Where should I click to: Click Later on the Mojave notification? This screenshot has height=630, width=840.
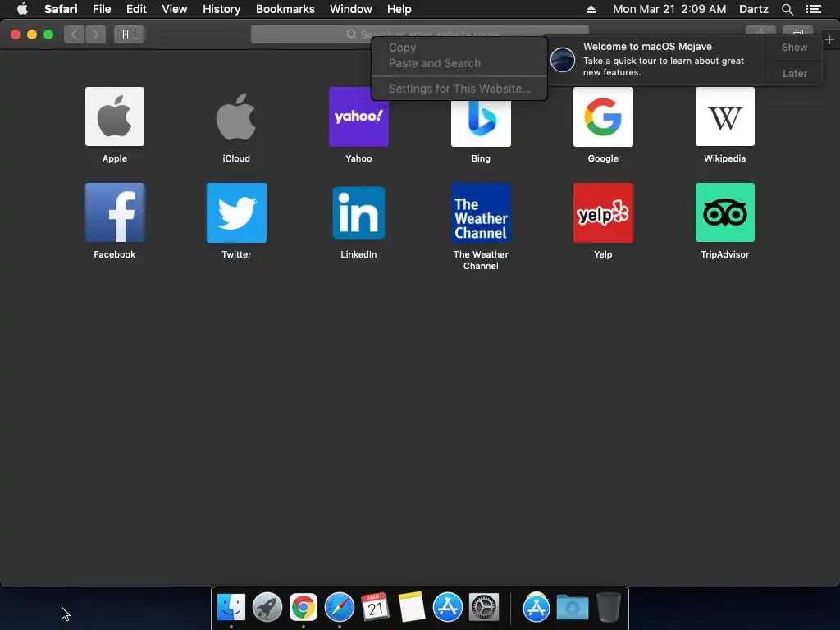[794, 73]
